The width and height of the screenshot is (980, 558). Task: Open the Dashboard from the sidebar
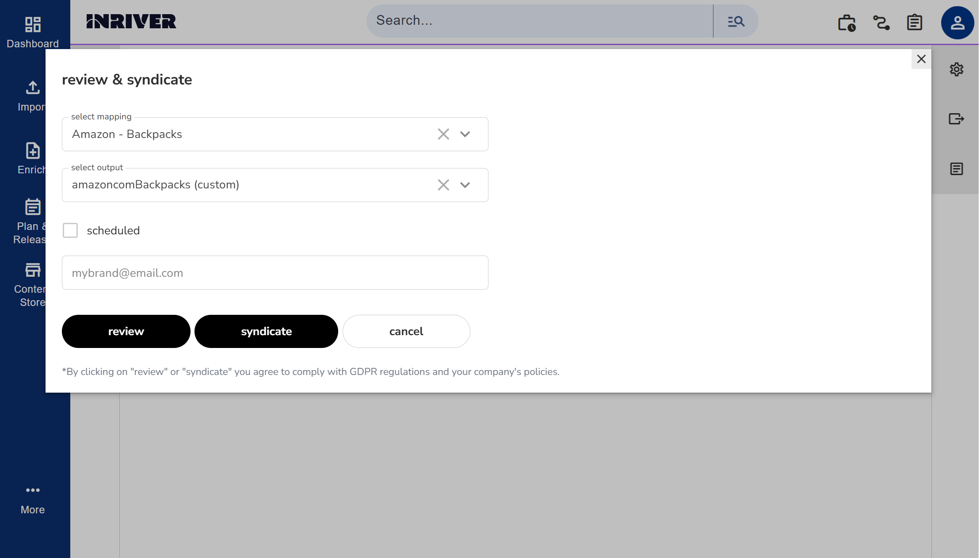coord(33,32)
